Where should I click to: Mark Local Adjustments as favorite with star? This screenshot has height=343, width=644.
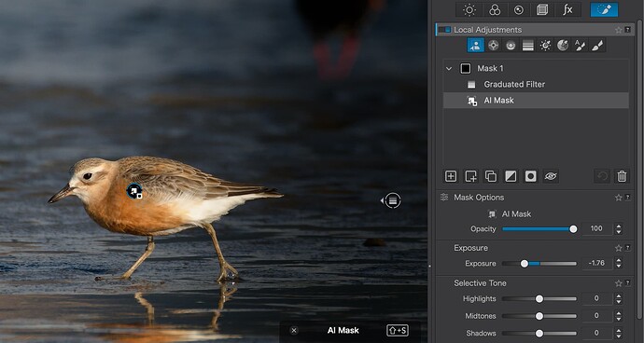tap(618, 30)
